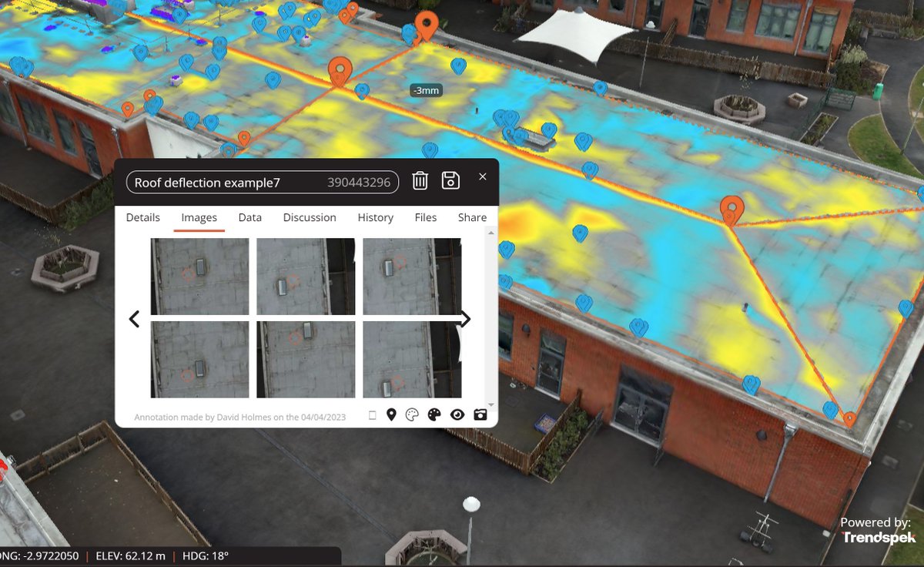
Task: Click the large orange marker above -3mm label
Action: pos(427,26)
